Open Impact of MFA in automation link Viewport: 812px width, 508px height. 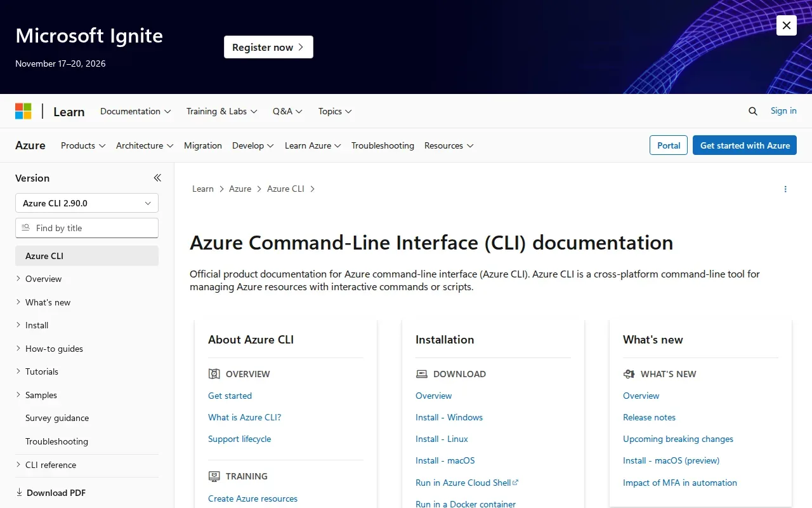click(x=680, y=483)
